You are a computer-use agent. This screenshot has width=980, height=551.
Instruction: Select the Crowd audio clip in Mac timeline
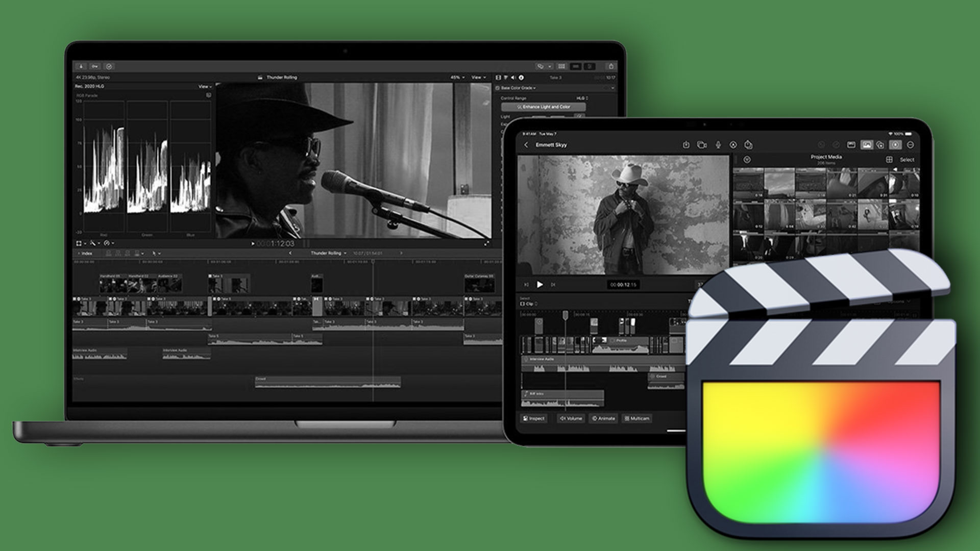328,382
